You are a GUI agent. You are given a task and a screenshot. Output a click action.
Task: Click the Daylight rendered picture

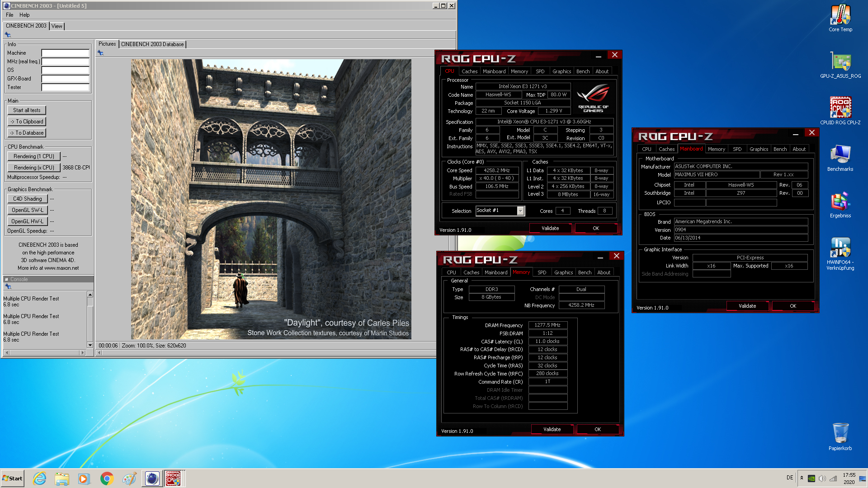271,199
